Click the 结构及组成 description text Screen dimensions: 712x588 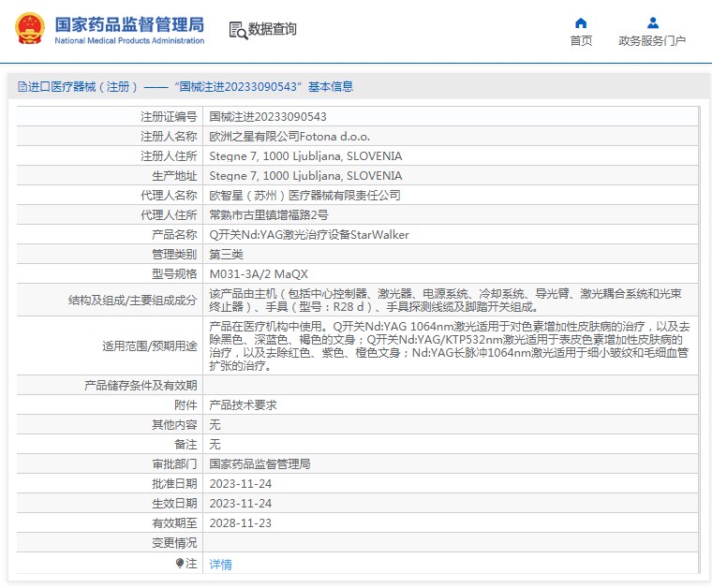click(x=445, y=300)
